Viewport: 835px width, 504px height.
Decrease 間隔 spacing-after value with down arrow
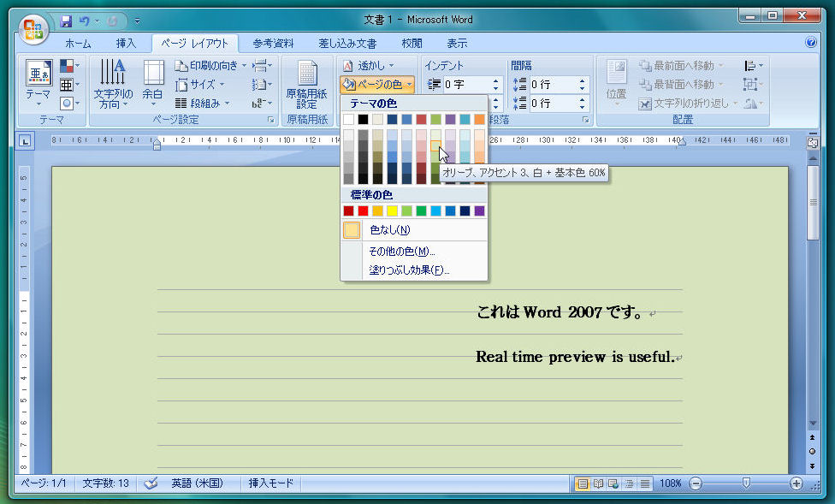tap(582, 107)
